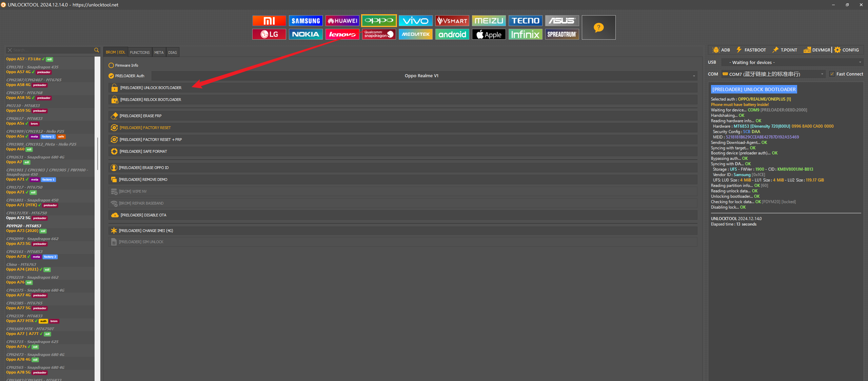Toggle the Fast Connect checkbox
The width and height of the screenshot is (868, 381).
coord(832,74)
